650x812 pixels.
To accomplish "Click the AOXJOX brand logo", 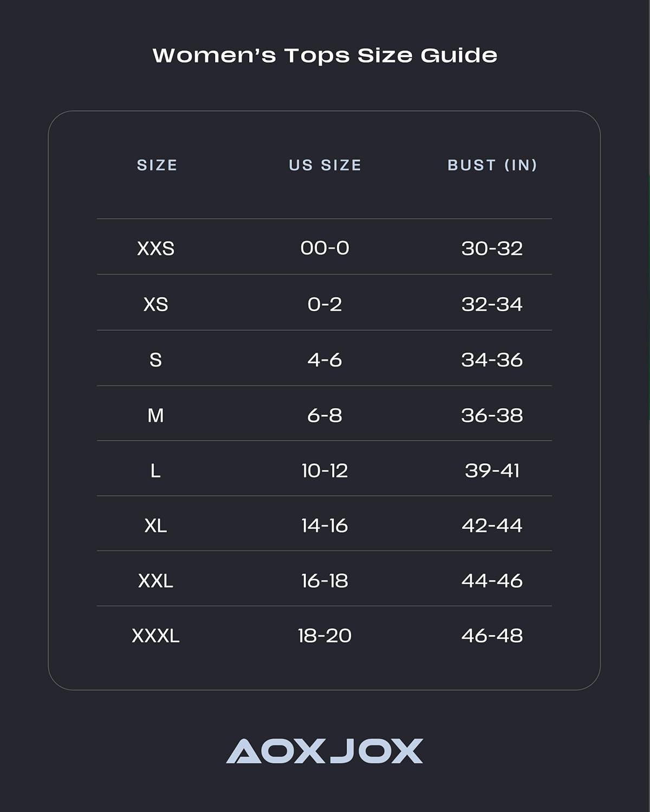I will [324, 751].
